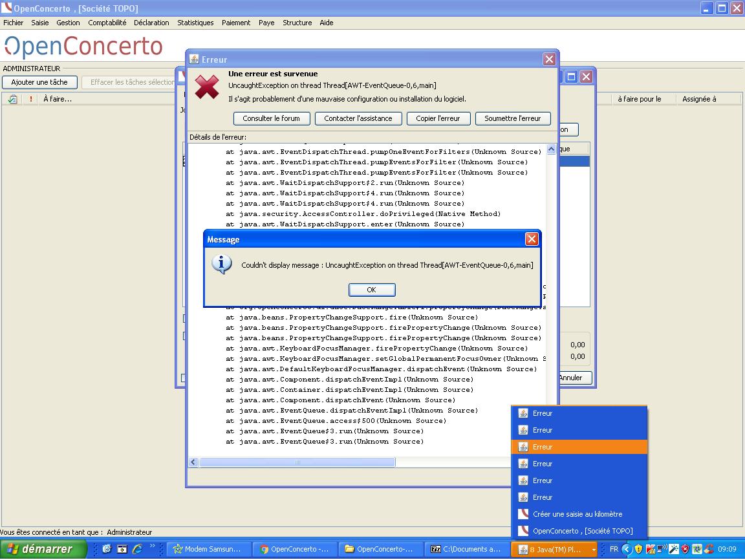Open the 7-Zip C:\Documents a... taskbar button
745x560 pixels.
point(466,549)
